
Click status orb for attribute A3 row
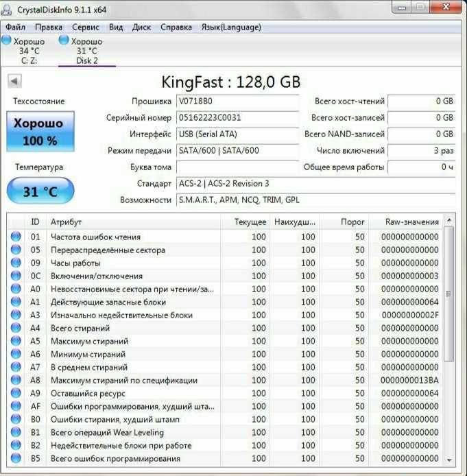point(16,315)
